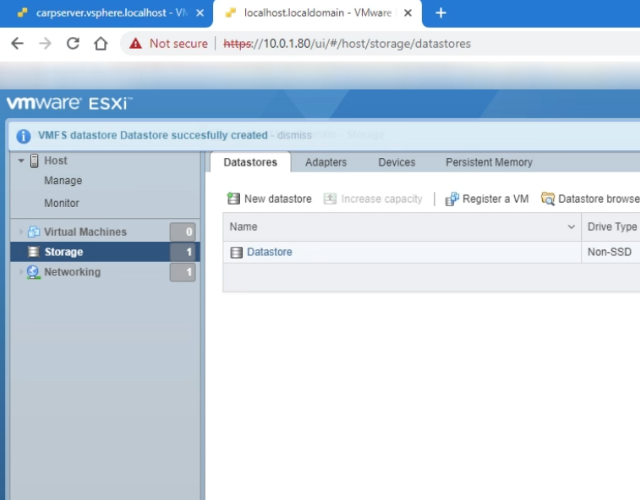Expand the Networking node

[21, 272]
